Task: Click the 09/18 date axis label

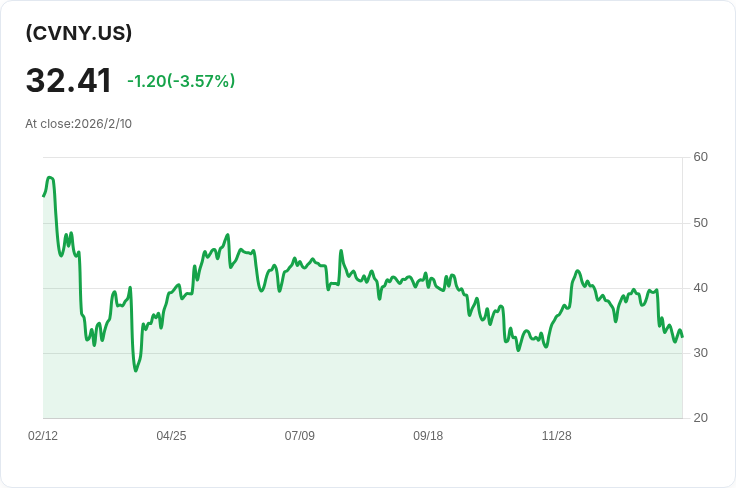Action: (x=428, y=436)
